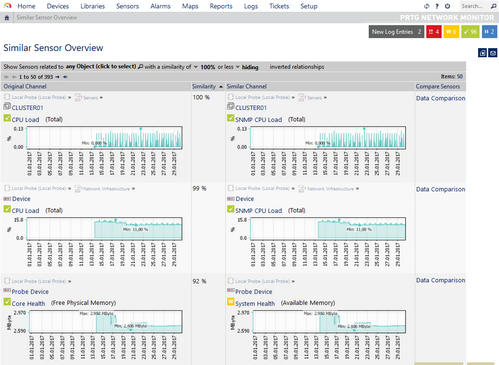Image resolution: width=499 pixels, height=365 pixels.
Task: Click yellow warning icon of System Health
Action: point(231,302)
